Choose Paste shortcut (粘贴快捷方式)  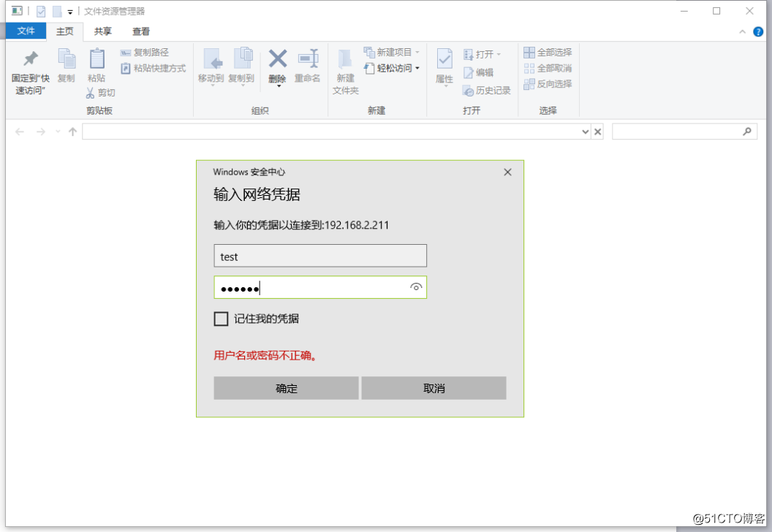pyautogui.click(x=154, y=68)
